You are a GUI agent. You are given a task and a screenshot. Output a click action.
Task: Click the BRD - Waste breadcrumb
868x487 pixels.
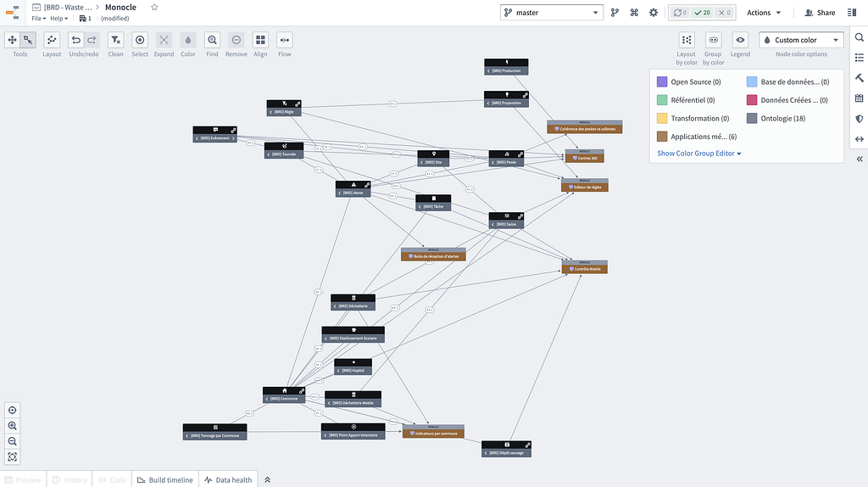pos(68,7)
